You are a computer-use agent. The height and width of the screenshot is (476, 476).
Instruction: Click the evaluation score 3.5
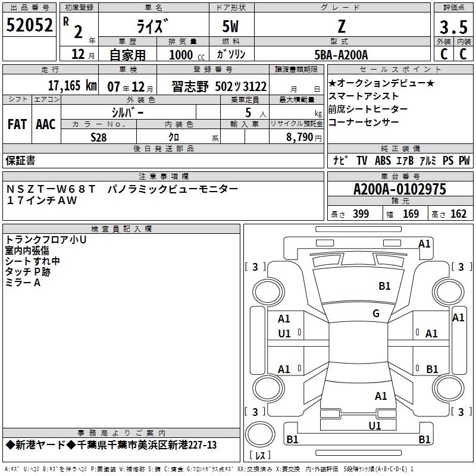pos(453,27)
